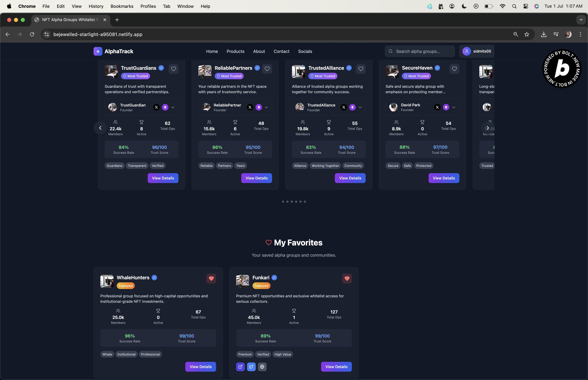Viewport: 588px width, 380px height.
Task: Favorite TrustGuardians with heart button
Action: (174, 69)
